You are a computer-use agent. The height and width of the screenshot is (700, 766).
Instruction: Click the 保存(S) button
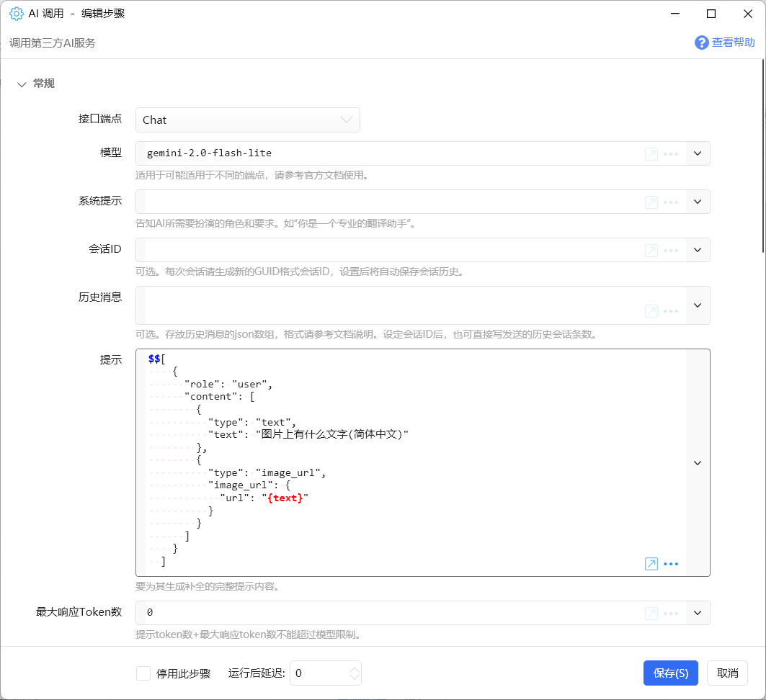click(x=671, y=673)
